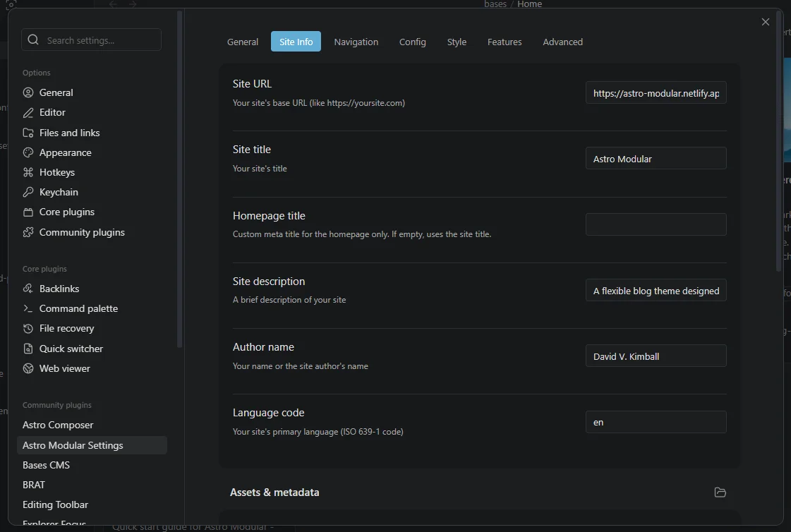Image resolution: width=791 pixels, height=532 pixels.
Task: Switch to the General tab
Action: 243,42
